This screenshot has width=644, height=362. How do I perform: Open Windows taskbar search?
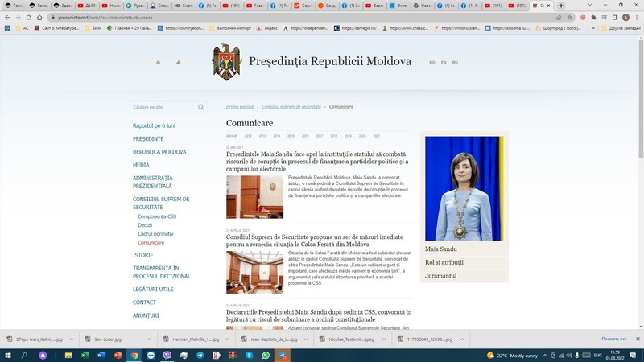tap(24, 355)
